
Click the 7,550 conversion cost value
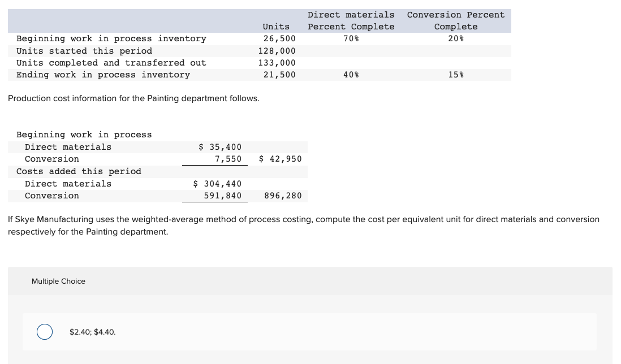(228, 159)
